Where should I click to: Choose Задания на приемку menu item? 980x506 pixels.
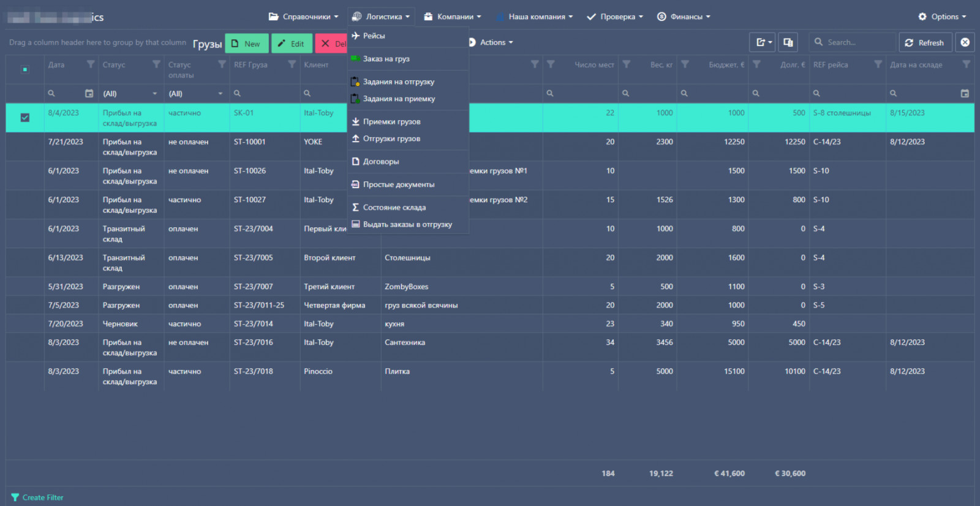tap(408, 99)
